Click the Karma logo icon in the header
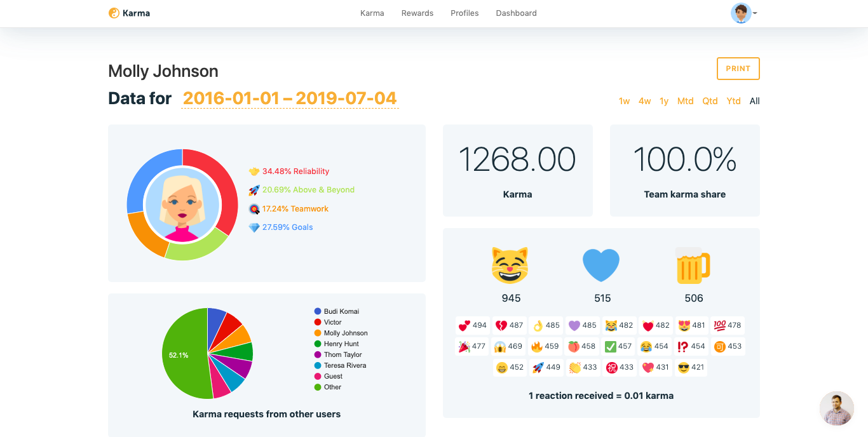868x437 pixels. pos(114,13)
